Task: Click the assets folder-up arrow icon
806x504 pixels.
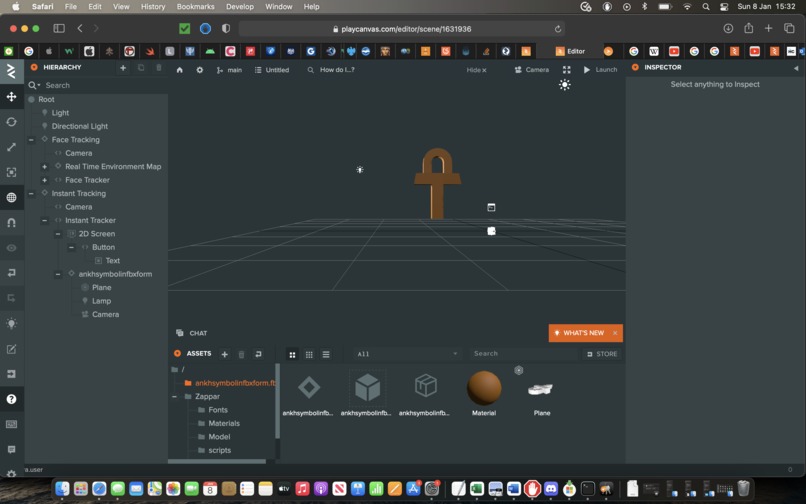Action: pos(259,354)
